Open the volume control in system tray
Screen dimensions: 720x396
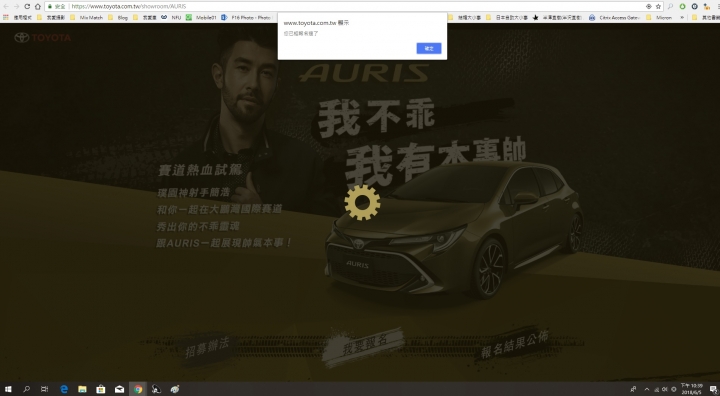[x=664, y=389]
